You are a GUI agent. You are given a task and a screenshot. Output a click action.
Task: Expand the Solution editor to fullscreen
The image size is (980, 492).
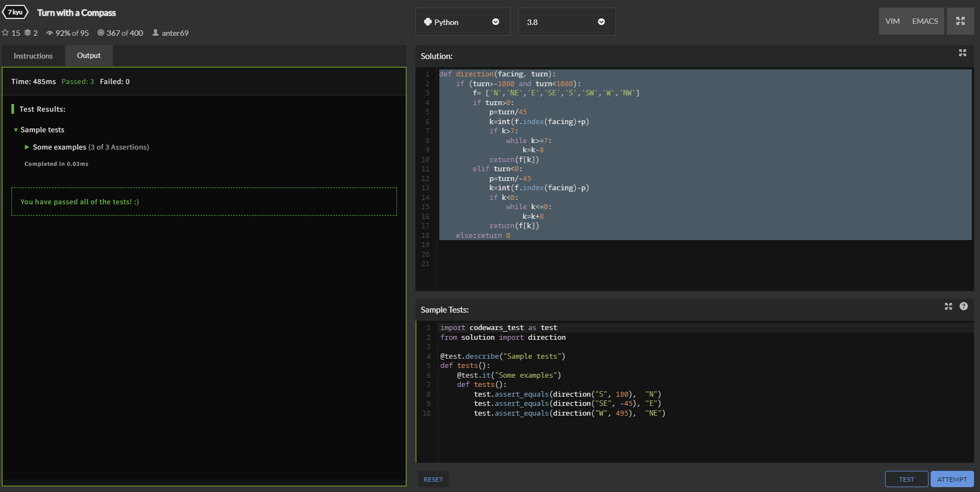[x=962, y=53]
